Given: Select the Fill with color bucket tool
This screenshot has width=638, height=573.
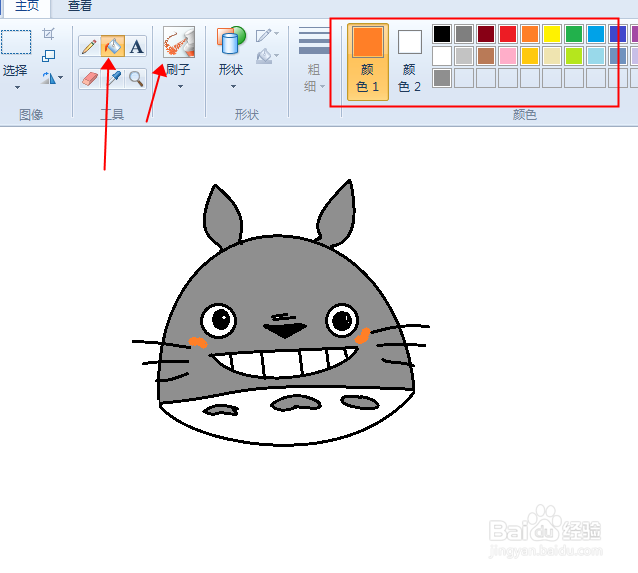Looking at the screenshot, I should coord(113,46).
